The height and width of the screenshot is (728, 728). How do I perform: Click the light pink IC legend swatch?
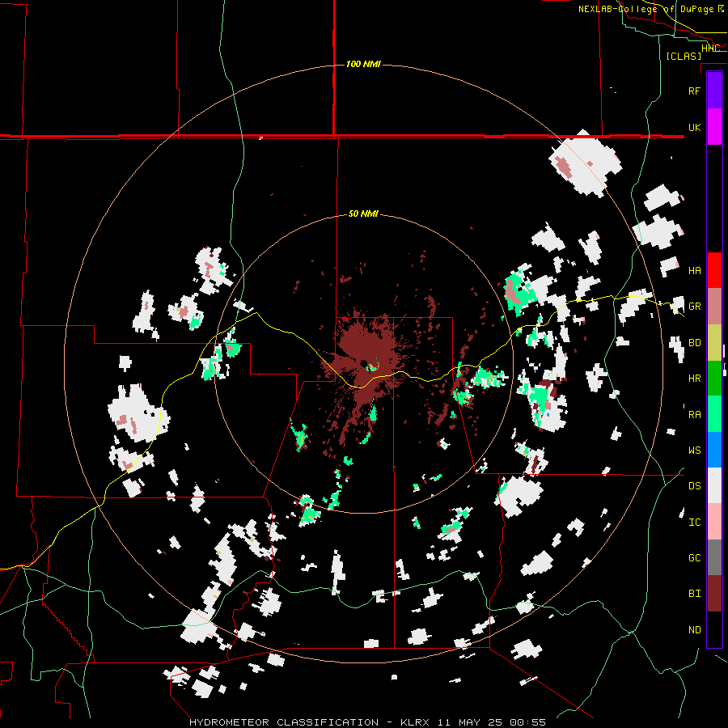714,522
